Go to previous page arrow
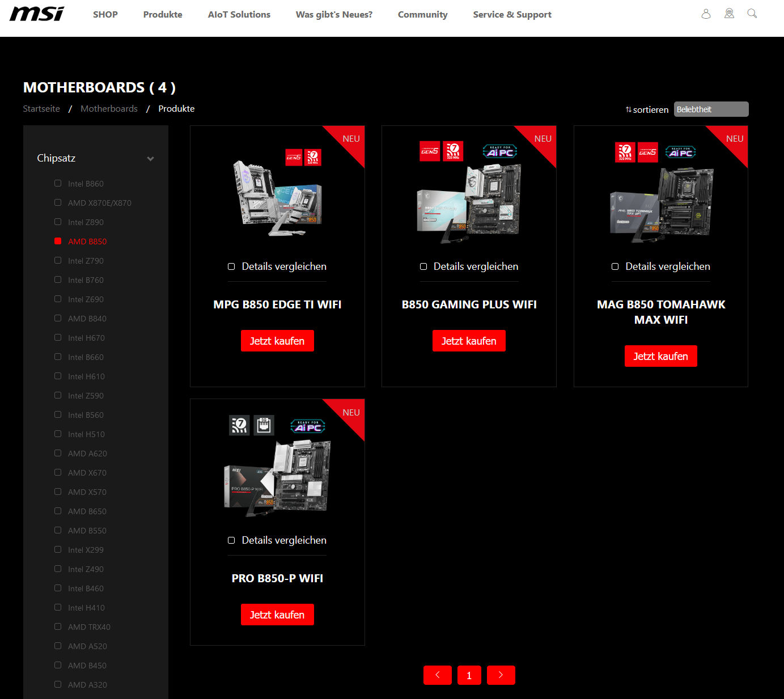Screen dimensions: 784x699 pos(438,675)
